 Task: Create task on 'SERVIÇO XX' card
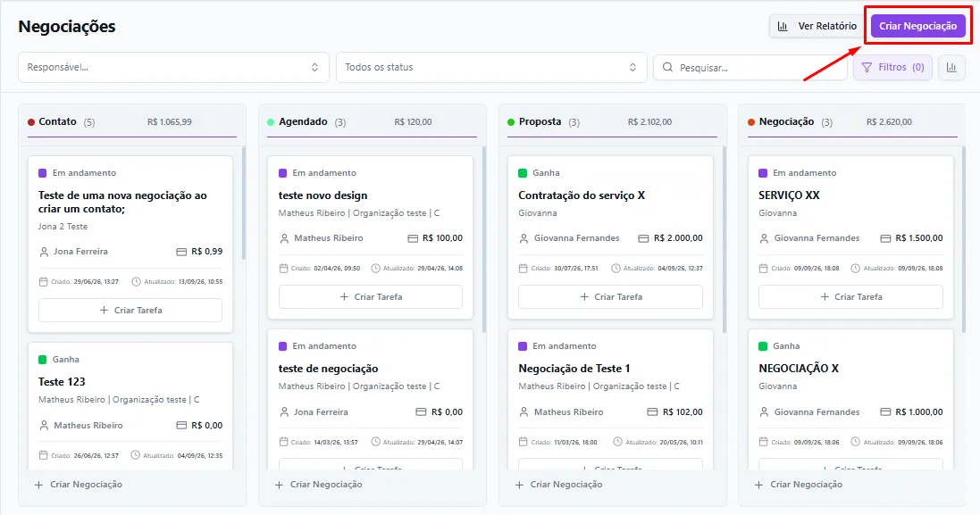(x=850, y=297)
